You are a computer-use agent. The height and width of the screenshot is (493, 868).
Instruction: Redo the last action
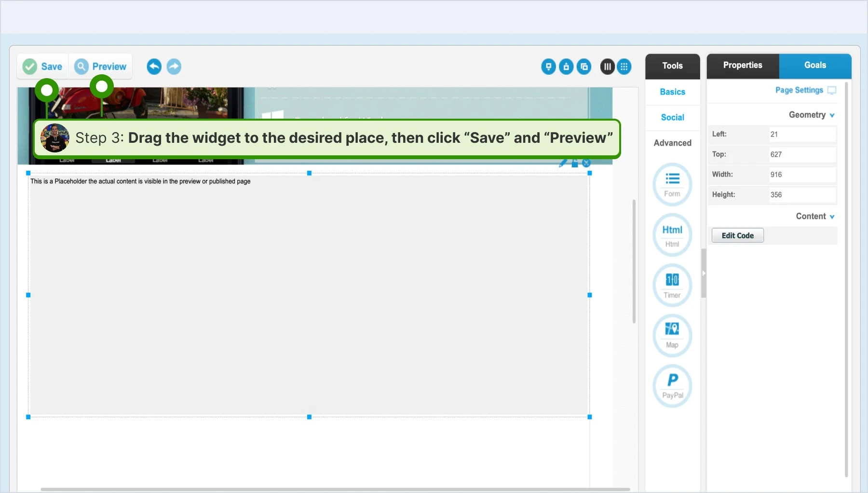click(174, 67)
